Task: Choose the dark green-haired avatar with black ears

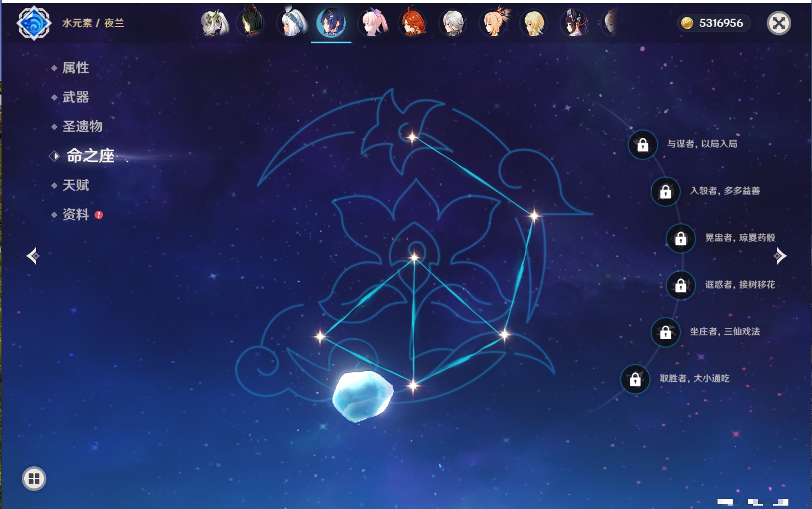Action: coord(251,22)
